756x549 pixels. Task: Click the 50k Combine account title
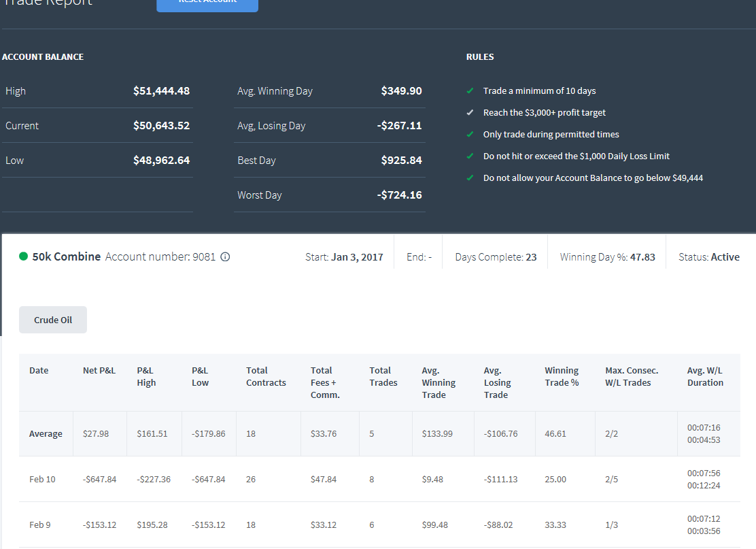[x=67, y=256]
